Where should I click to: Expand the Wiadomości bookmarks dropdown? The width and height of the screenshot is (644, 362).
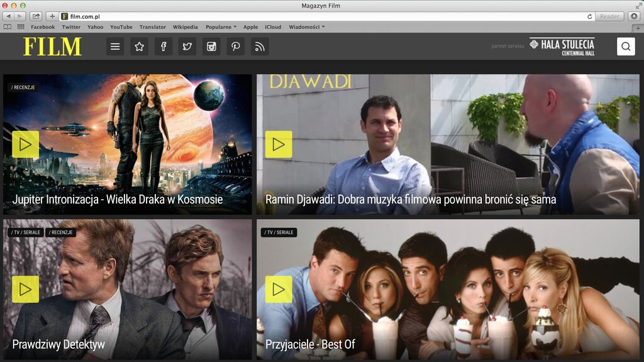(x=307, y=27)
